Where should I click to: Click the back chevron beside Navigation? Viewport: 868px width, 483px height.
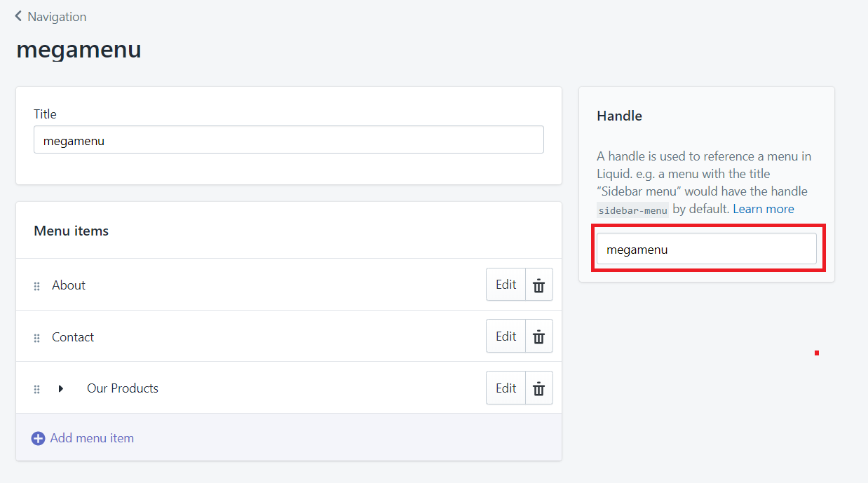click(18, 16)
